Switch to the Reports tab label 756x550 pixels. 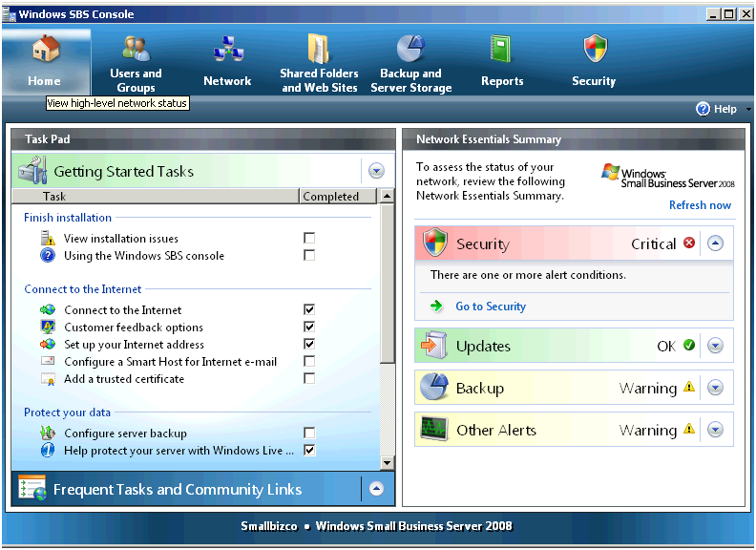(502, 81)
